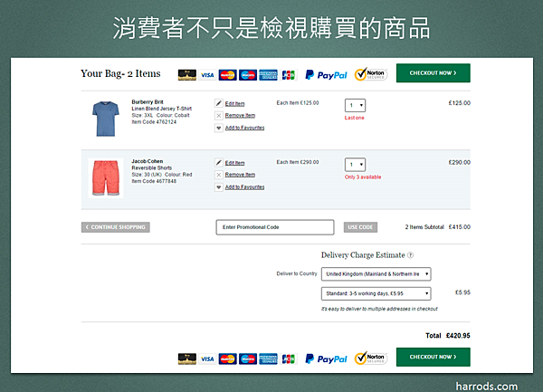The image size is (543, 392).
Task: Click the 'Last one' stock warning
Action: [x=354, y=118]
